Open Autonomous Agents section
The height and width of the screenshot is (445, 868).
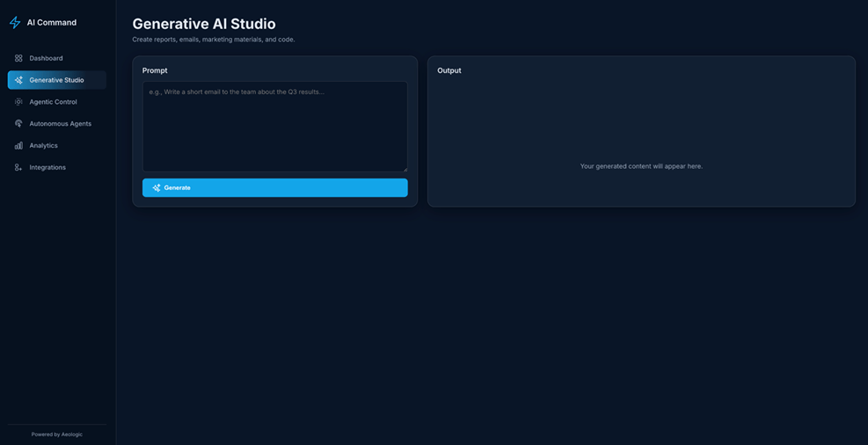pos(57,123)
